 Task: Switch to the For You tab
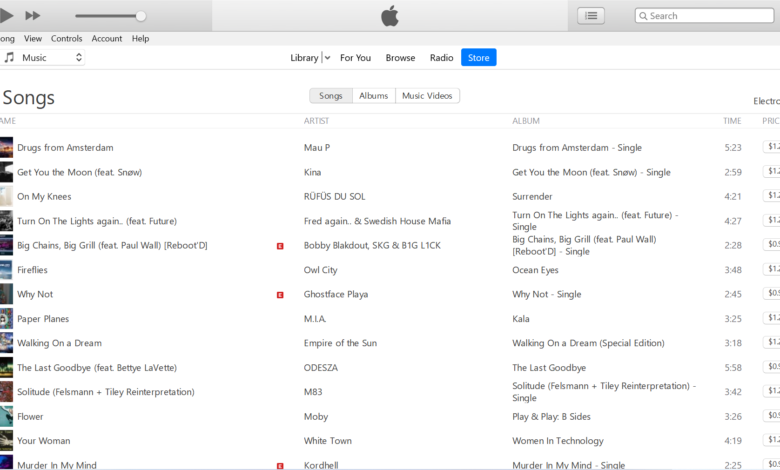pos(355,58)
